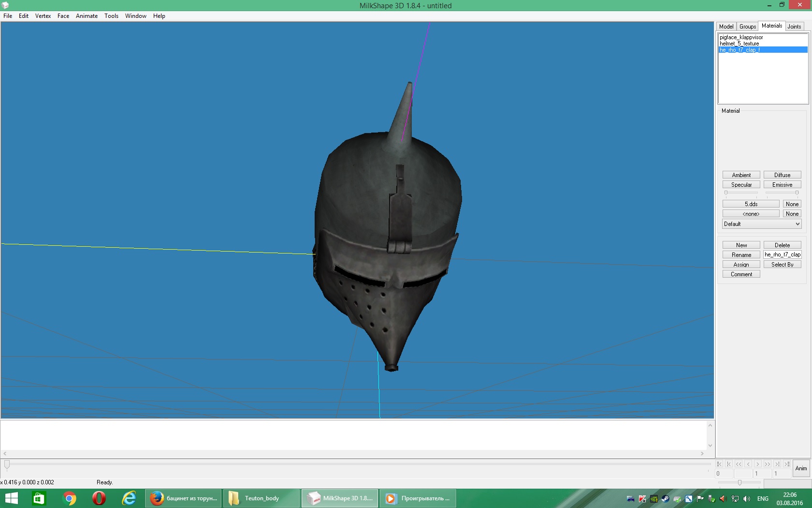Click the 5.dds texture button

[x=751, y=204]
